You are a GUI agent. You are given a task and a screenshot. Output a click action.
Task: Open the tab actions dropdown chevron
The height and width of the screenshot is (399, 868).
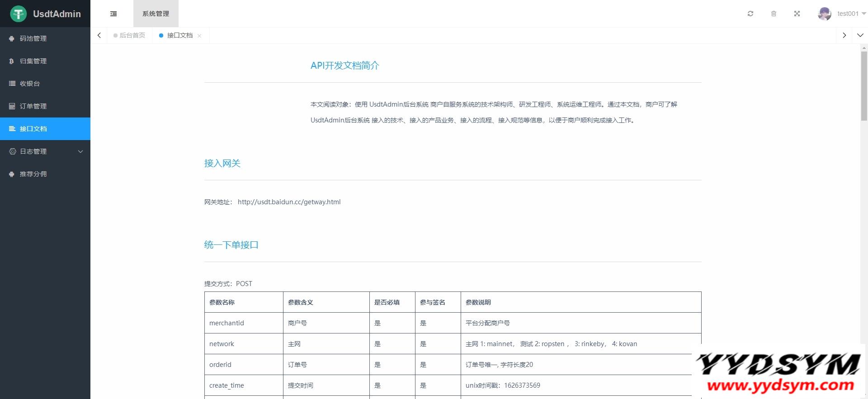860,35
